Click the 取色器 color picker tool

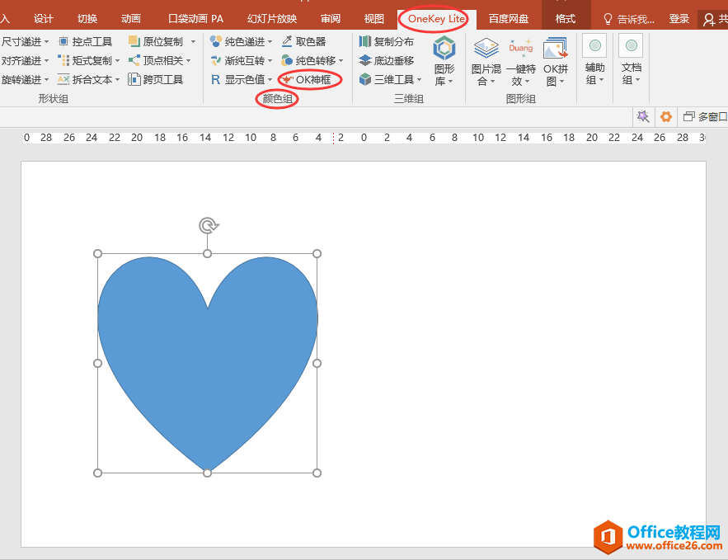click(303, 41)
